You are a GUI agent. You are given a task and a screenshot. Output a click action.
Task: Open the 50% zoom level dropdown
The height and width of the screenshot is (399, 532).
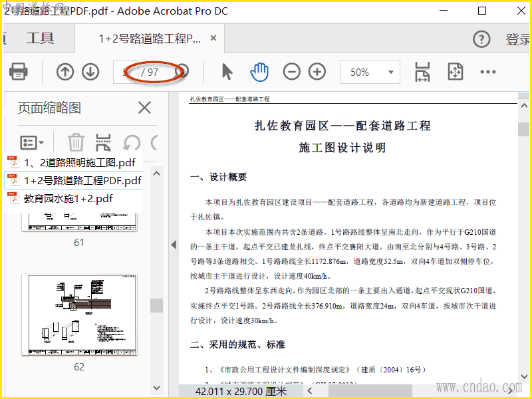point(370,72)
